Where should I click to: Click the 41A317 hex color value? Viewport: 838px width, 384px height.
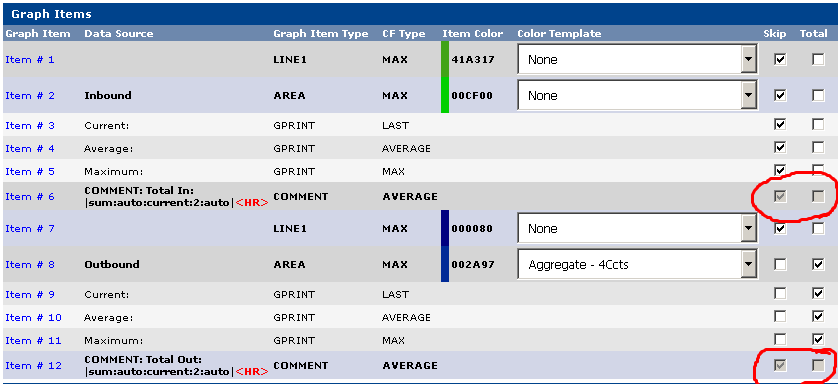(472, 59)
